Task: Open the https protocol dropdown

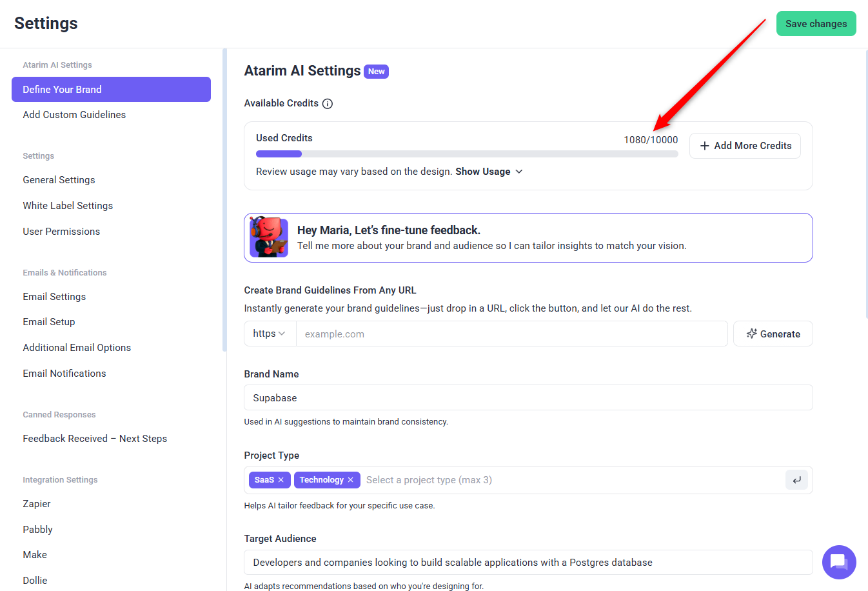Action: [270, 334]
